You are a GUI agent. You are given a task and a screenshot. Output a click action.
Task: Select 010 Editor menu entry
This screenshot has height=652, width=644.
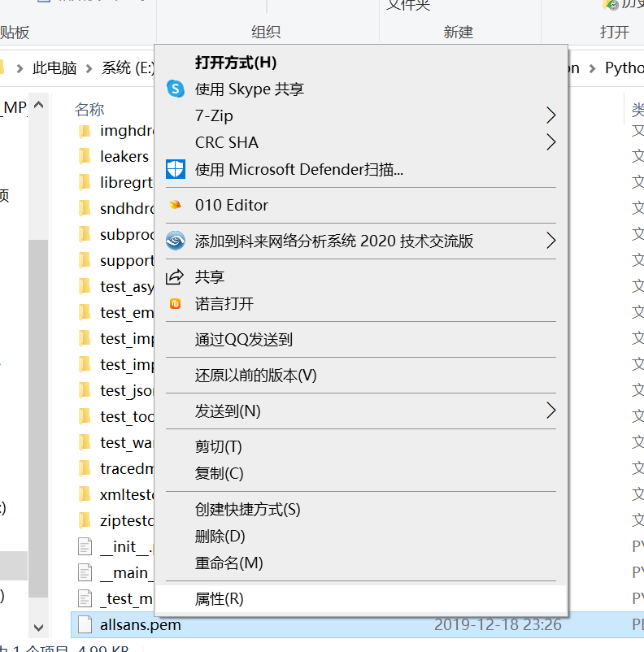pyautogui.click(x=361, y=205)
